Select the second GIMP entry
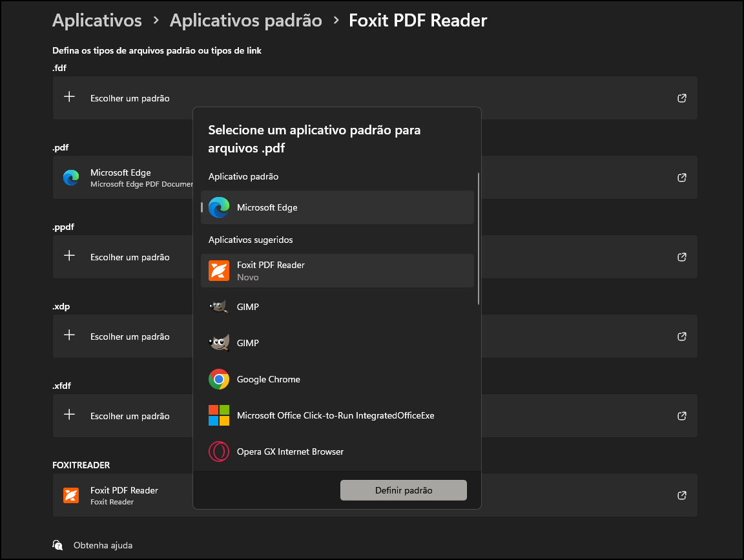This screenshot has width=744, height=560. 337,343
